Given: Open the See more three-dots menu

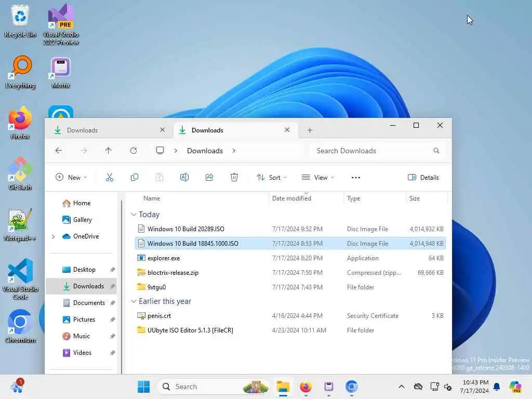Looking at the screenshot, I should [x=355, y=178].
